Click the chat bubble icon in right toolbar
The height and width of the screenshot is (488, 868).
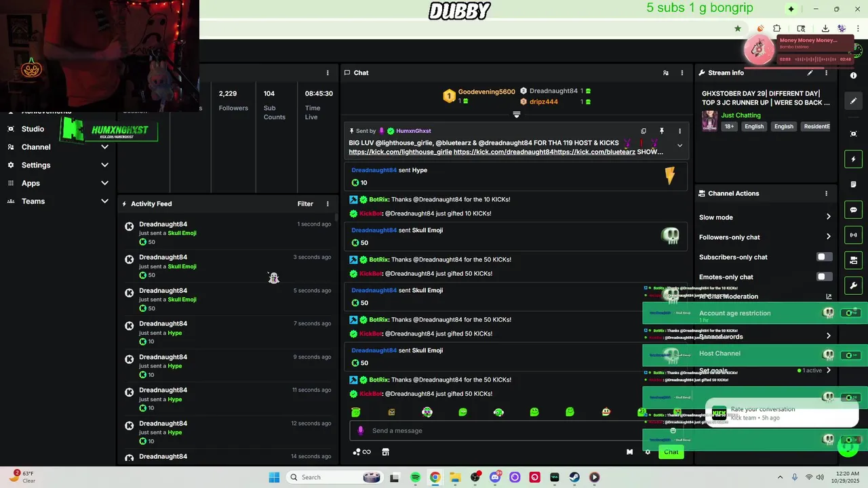click(x=854, y=209)
